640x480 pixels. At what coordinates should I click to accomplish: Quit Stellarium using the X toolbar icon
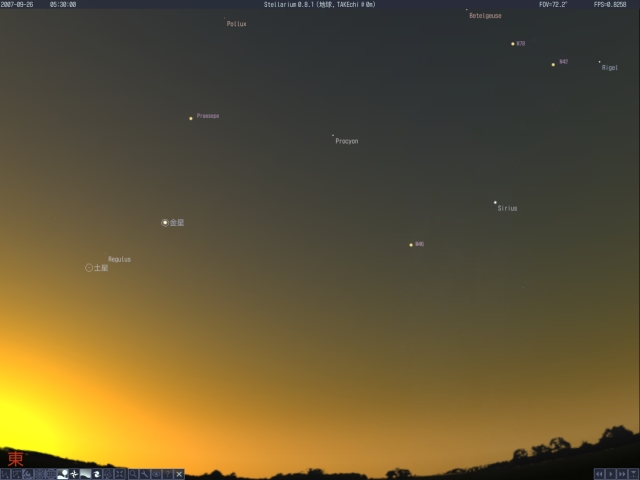[x=179, y=474]
